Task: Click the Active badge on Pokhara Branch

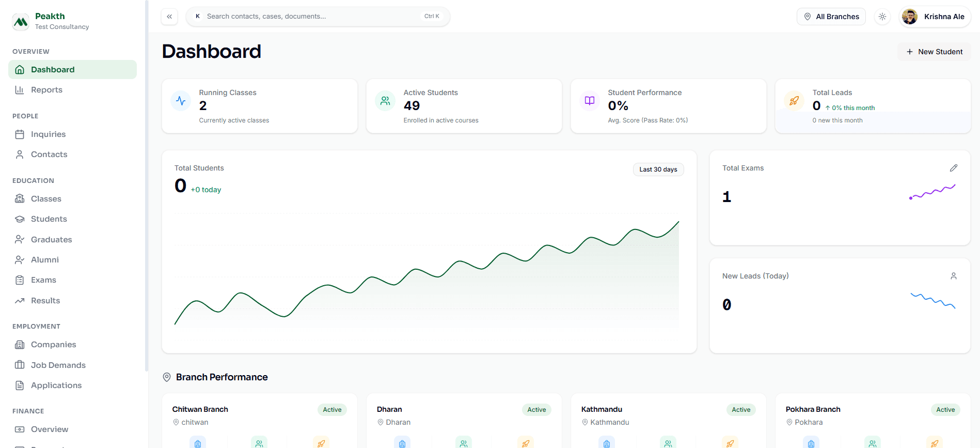Action: (945, 410)
